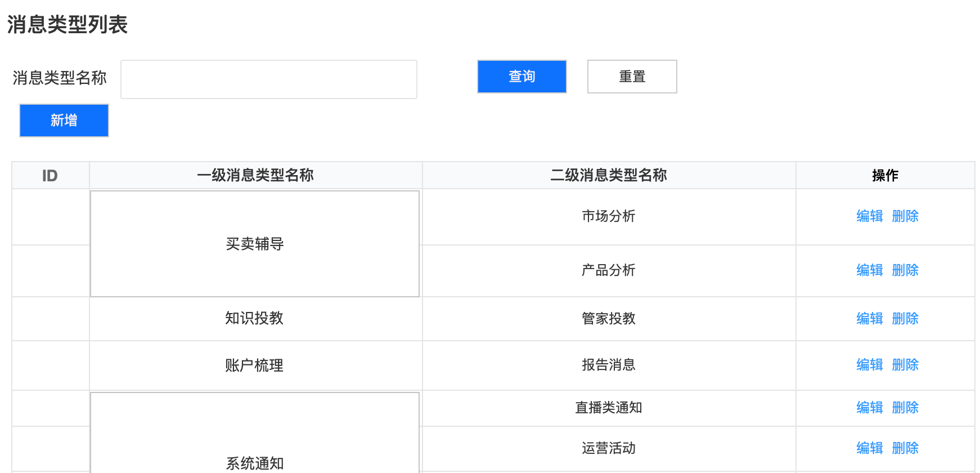Delete the 报告消息 message type
The height and width of the screenshot is (473, 980).
click(905, 365)
